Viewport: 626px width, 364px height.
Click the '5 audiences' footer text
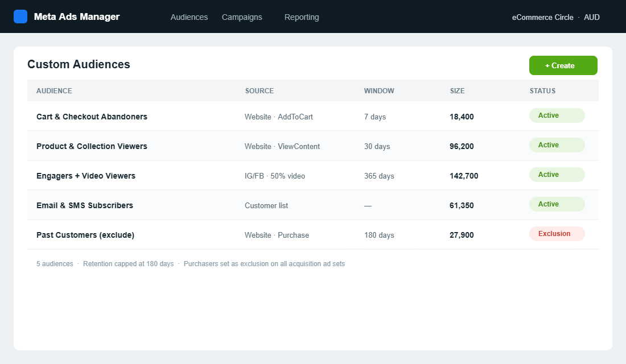55,263
